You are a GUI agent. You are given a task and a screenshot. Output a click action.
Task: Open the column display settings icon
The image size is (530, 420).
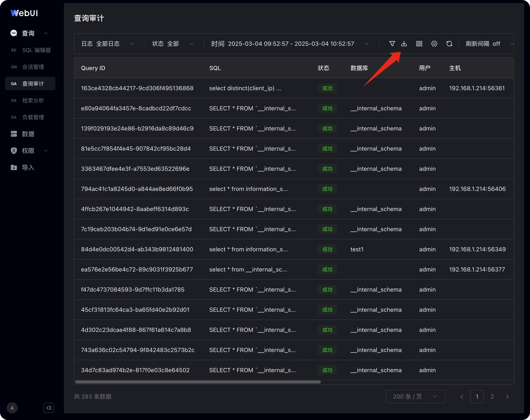coord(419,44)
